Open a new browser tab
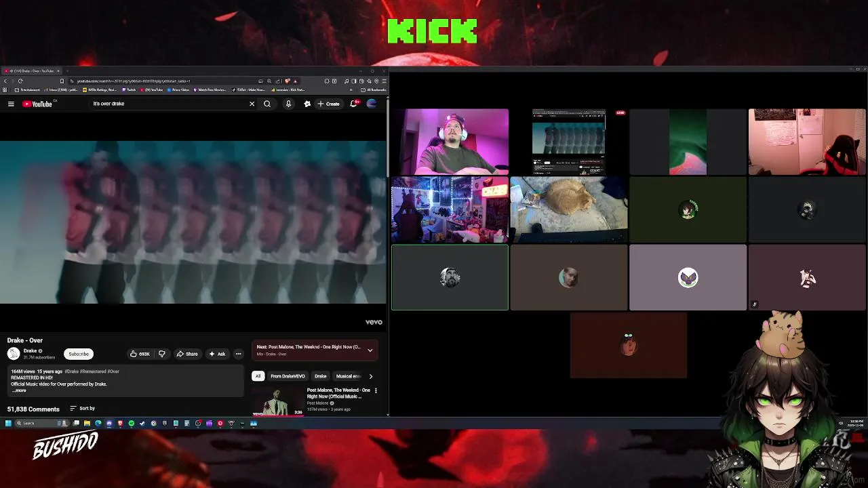 tap(67, 70)
